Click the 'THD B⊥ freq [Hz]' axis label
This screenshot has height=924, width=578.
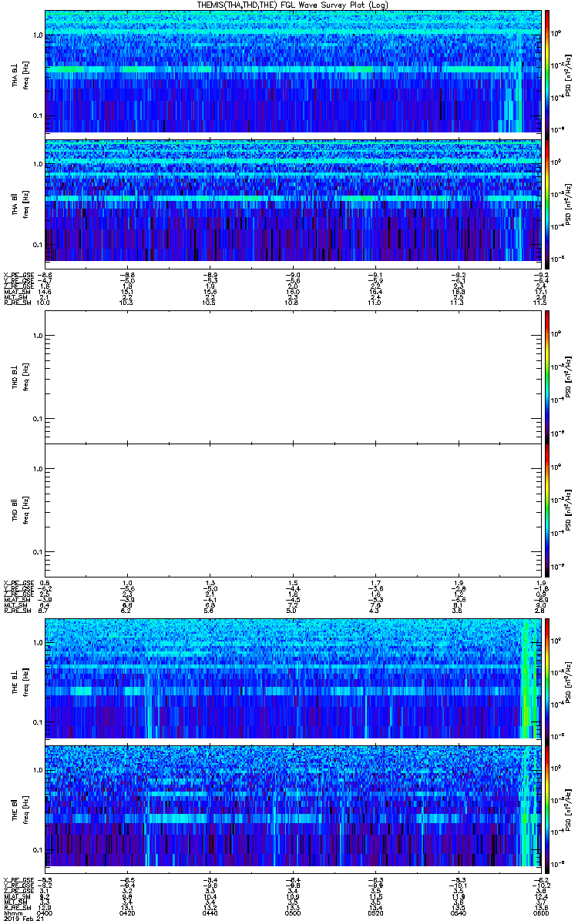pos(21,377)
